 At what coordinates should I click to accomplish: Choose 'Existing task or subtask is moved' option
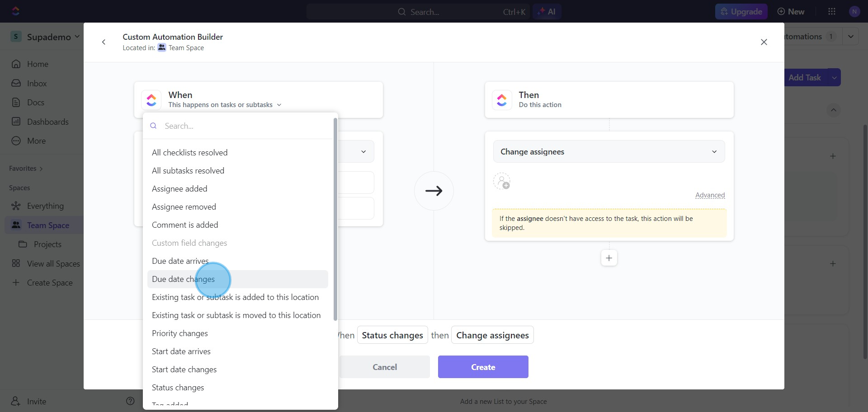(238, 315)
